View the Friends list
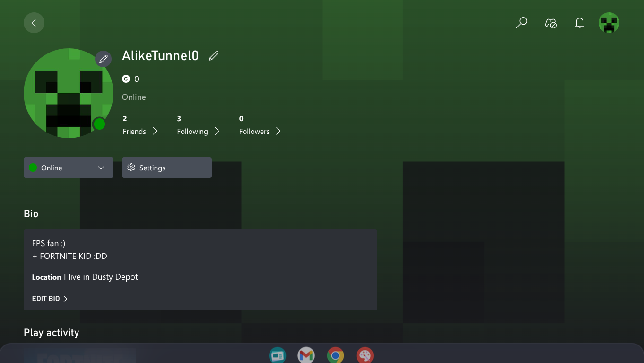 point(140,126)
